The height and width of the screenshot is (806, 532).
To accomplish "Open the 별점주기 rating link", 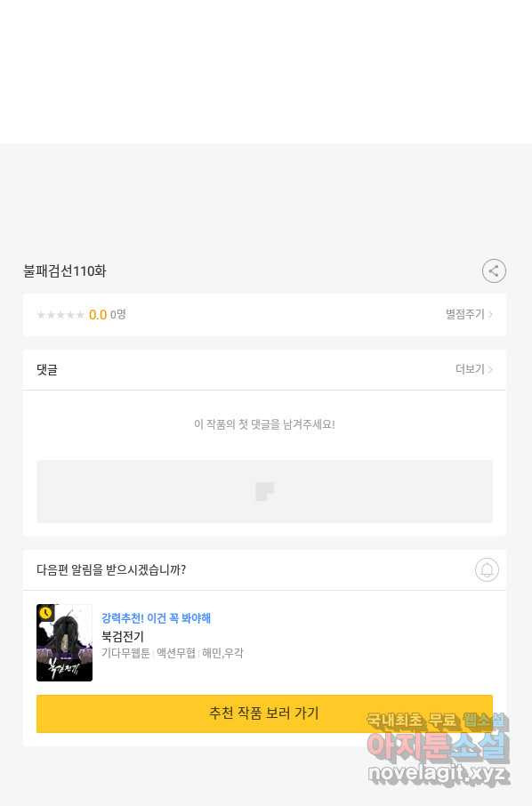I will tap(464, 314).
